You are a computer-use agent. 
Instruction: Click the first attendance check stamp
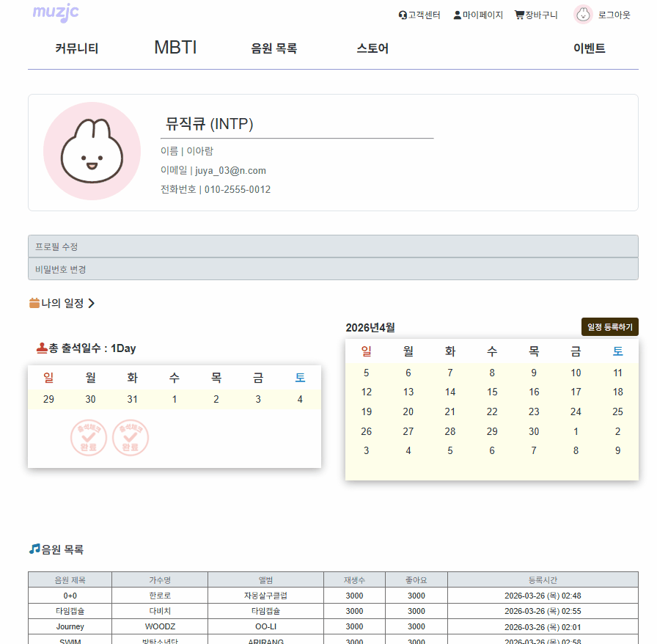89,438
